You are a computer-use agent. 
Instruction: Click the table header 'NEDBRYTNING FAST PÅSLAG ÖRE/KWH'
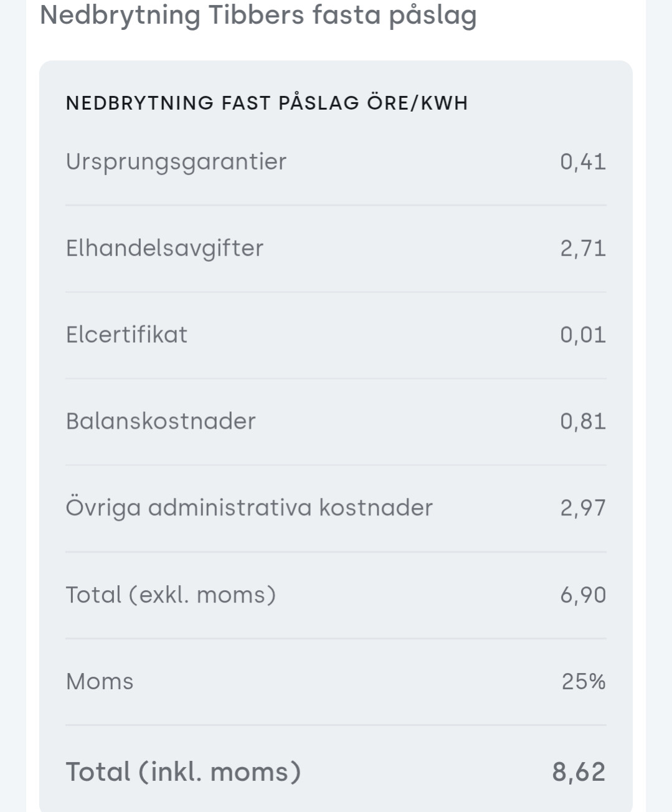pos(267,103)
